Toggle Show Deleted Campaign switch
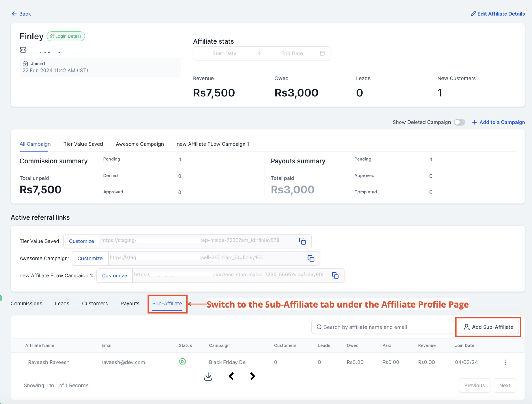 (x=460, y=122)
